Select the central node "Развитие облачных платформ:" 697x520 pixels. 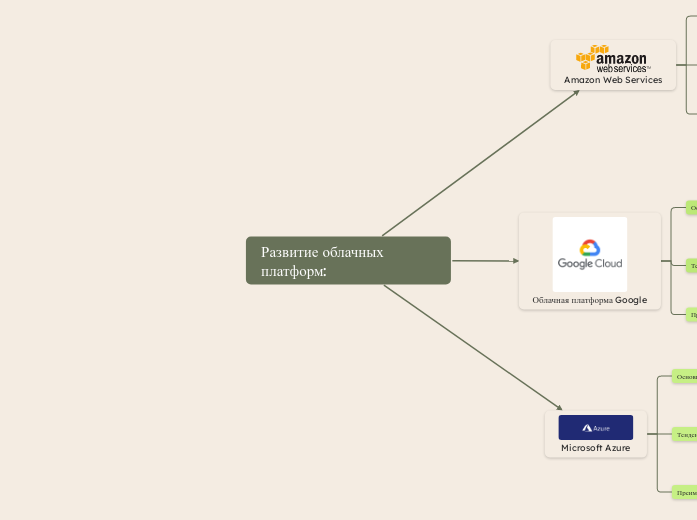click(348, 260)
